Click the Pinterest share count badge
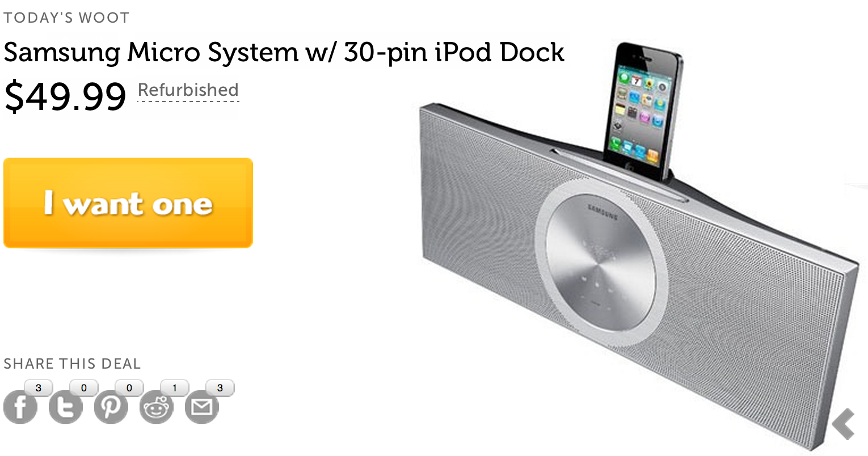868x456 pixels. [x=129, y=388]
